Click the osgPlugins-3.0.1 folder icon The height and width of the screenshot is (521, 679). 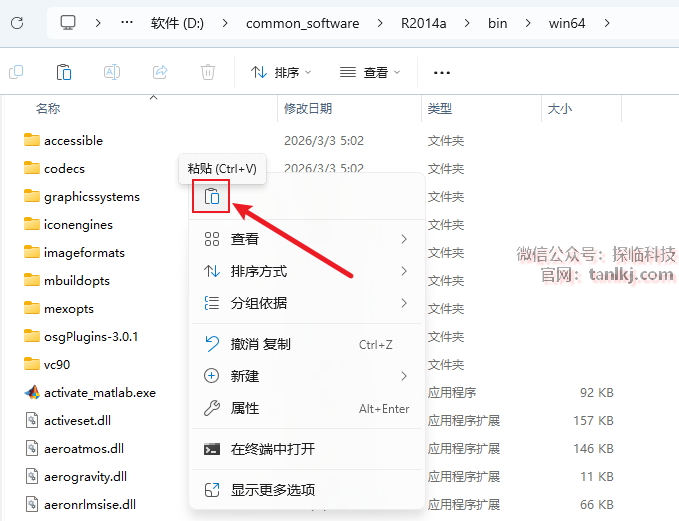pos(32,336)
